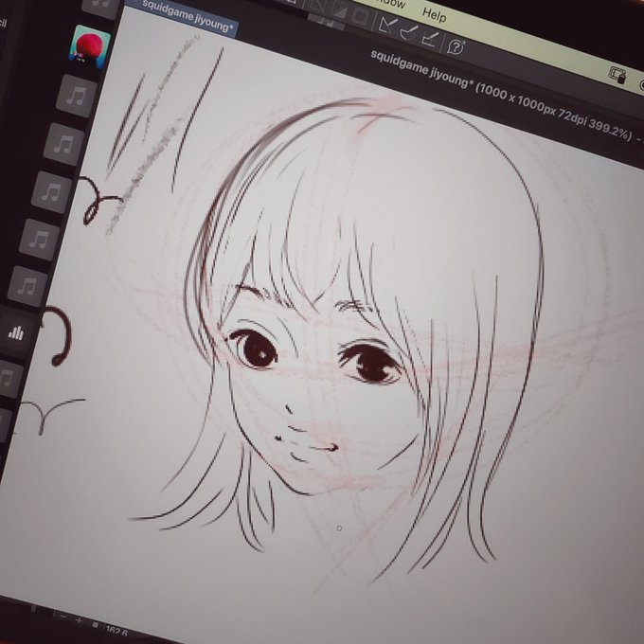644x644 pixels.
Task: Toggle Snap to Special Ruler icon
Action: click(x=408, y=33)
